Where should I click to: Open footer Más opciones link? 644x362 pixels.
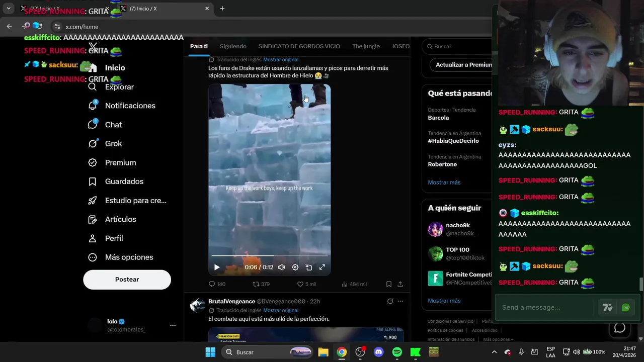click(499, 339)
